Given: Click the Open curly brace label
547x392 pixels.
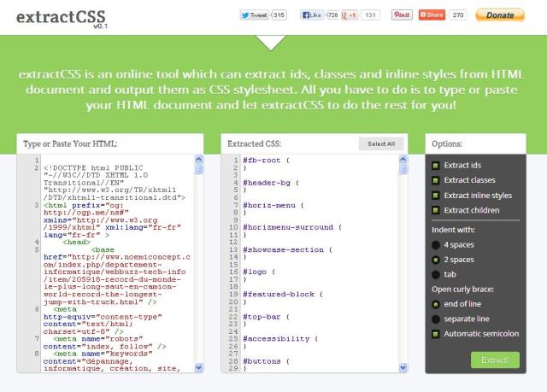Looking at the screenshot, I should (463, 290).
